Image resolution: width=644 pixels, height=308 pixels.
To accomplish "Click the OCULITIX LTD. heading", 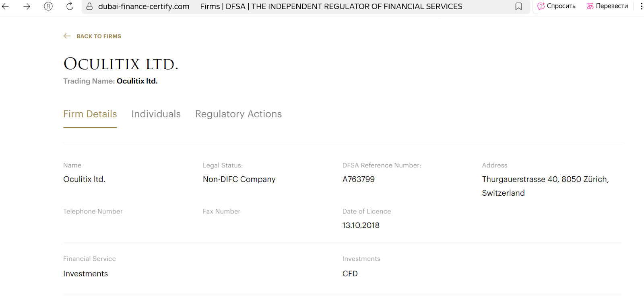I will [121, 64].
